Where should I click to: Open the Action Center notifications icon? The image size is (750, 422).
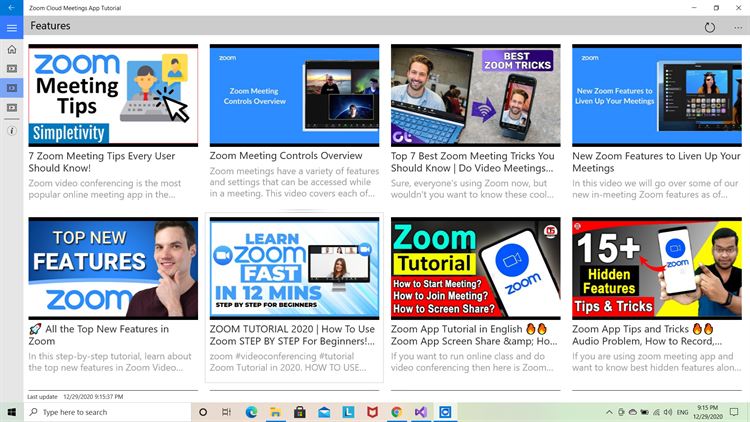click(734, 412)
